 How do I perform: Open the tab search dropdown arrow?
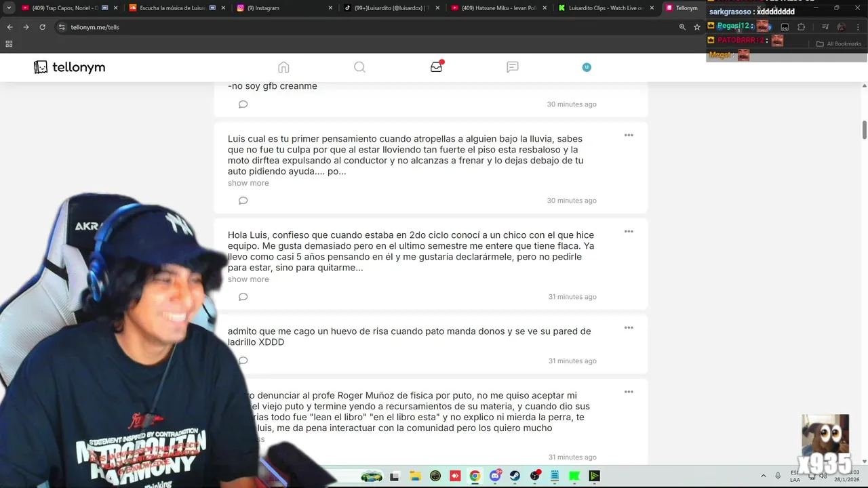point(9,8)
